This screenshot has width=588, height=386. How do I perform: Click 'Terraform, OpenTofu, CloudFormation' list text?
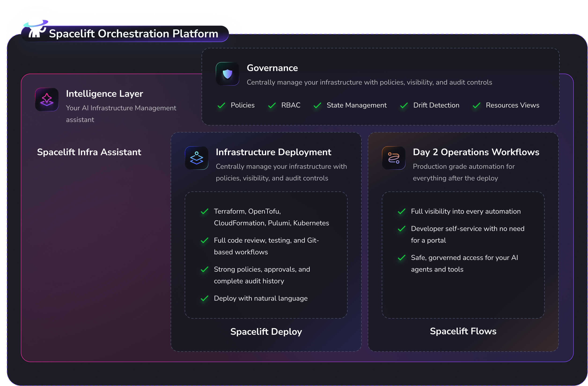pyautogui.click(x=271, y=217)
